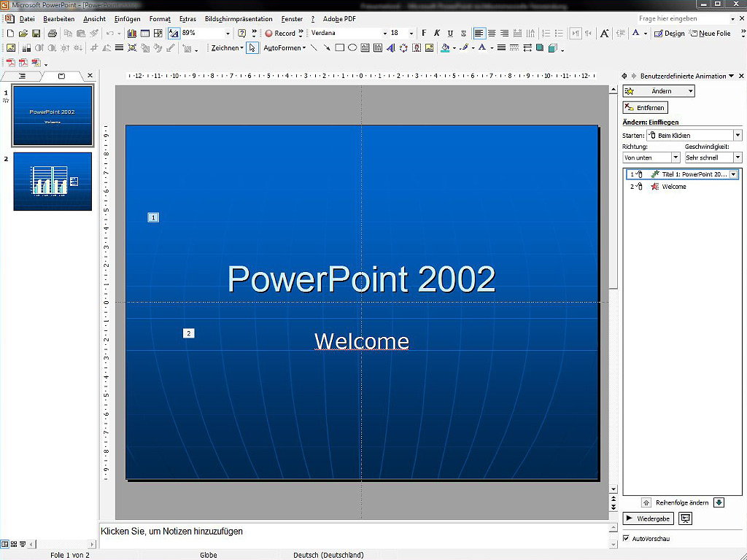This screenshot has height=560, width=747.
Task: Open the line style picker with three lines
Action: [x=501, y=47]
